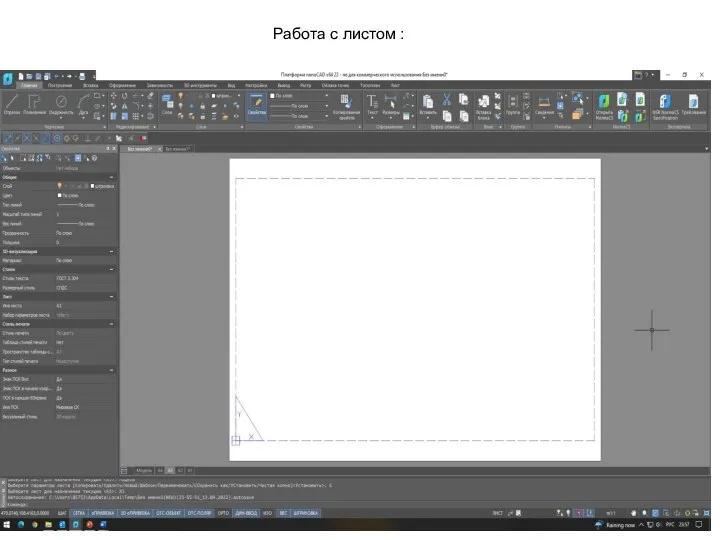Click the ДИН-ВВОД status bar button
The height and width of the screenshot is (540, 720).
245,513
